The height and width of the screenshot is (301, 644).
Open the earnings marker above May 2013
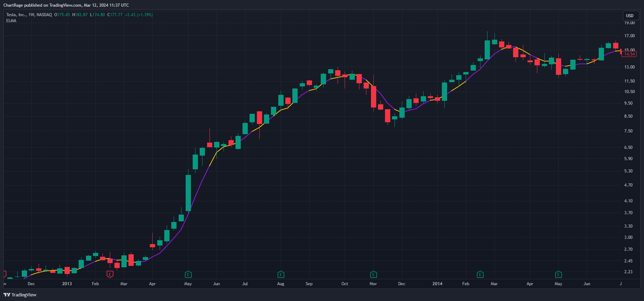(188, 274)
